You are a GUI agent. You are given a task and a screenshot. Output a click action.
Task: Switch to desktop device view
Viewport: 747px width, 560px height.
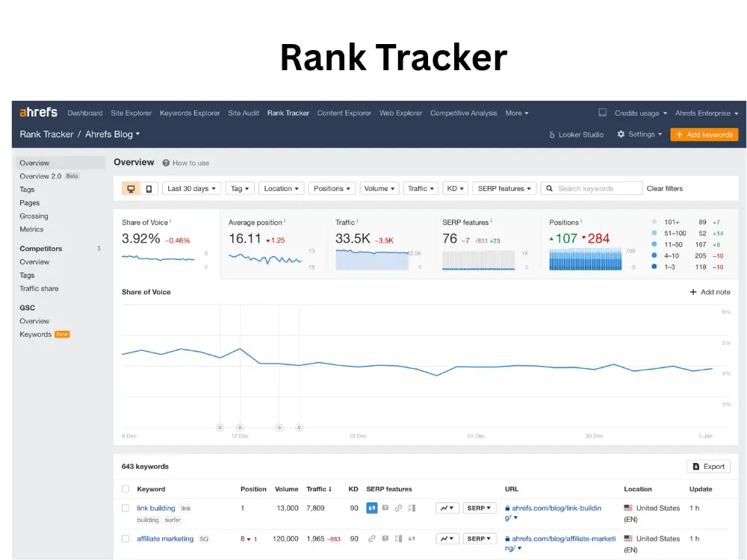point(131,189)
